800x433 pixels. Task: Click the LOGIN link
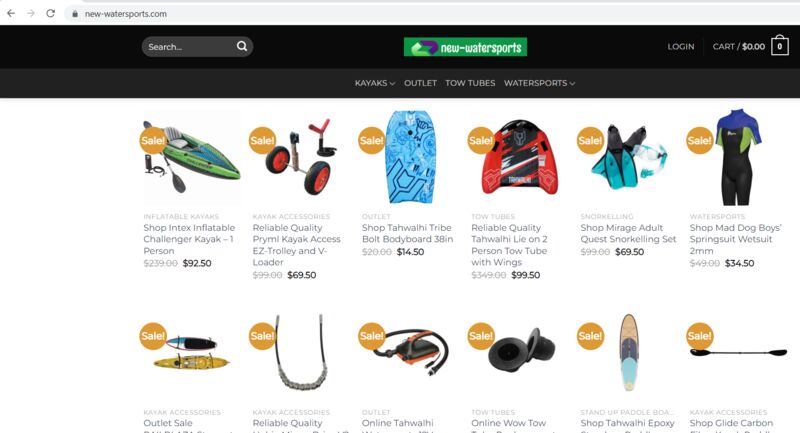click(x=681, y=46)
